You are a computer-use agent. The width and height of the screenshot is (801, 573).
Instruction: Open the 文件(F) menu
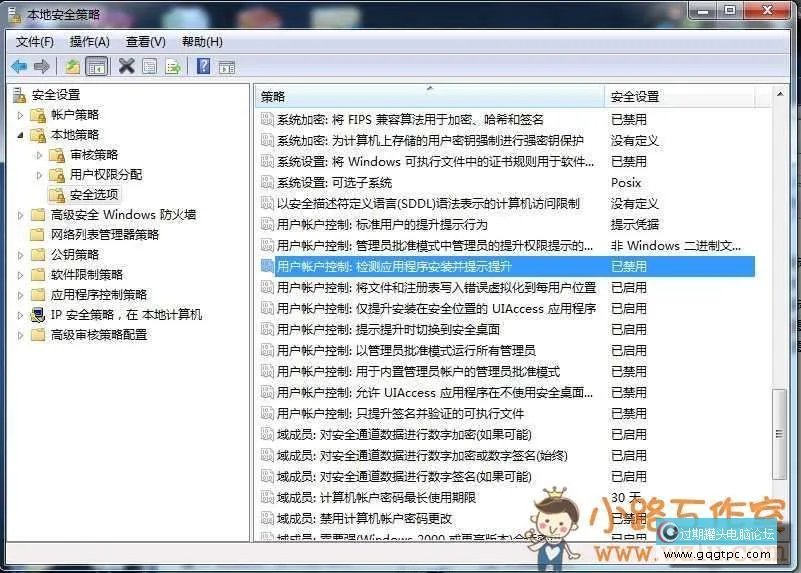(x=35, y=42)
